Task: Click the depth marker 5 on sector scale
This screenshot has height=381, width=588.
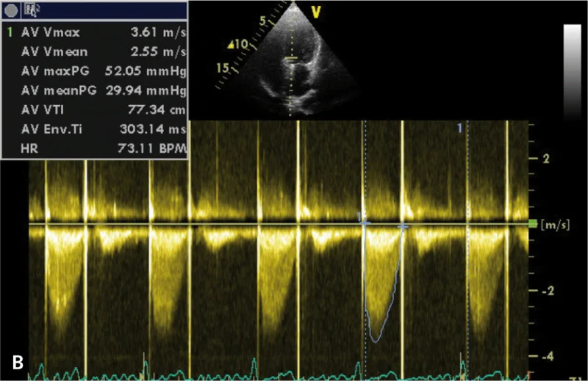Action: (263, 21)
